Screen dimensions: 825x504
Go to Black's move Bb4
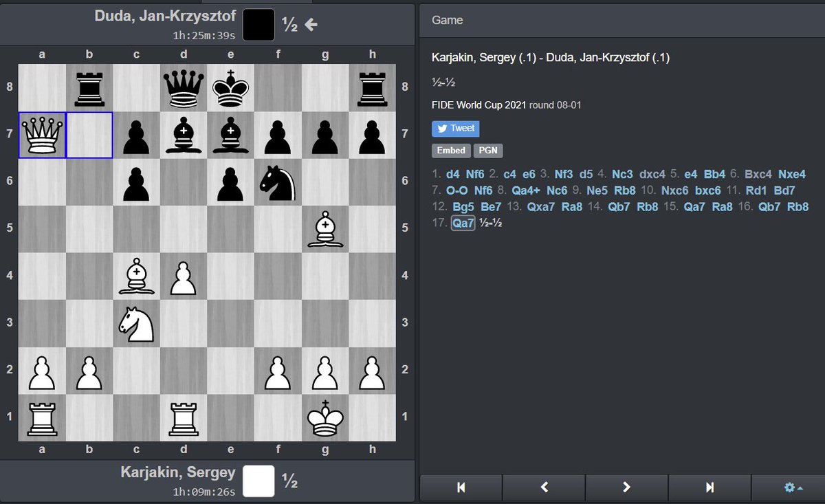coord(715,174)
